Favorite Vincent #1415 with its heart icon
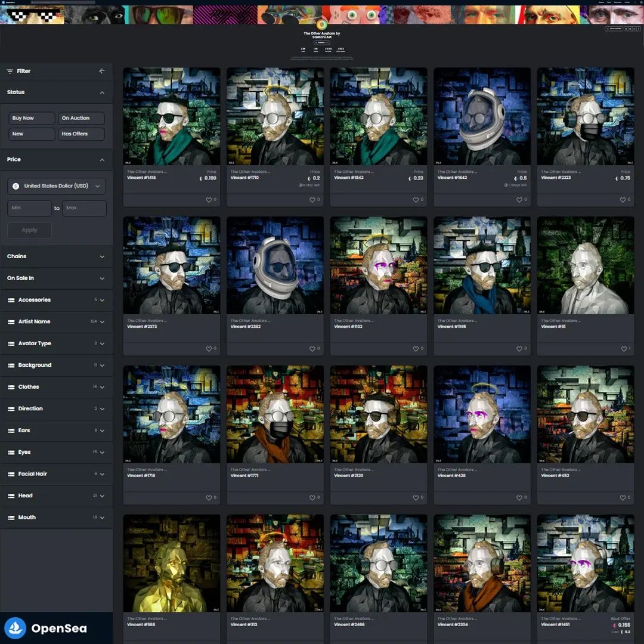 209,200
